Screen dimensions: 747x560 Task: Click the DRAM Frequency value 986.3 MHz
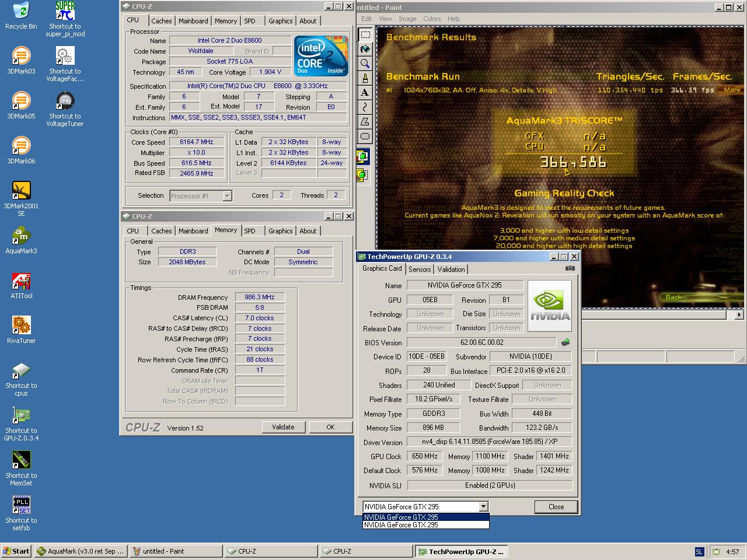(260, 297)
